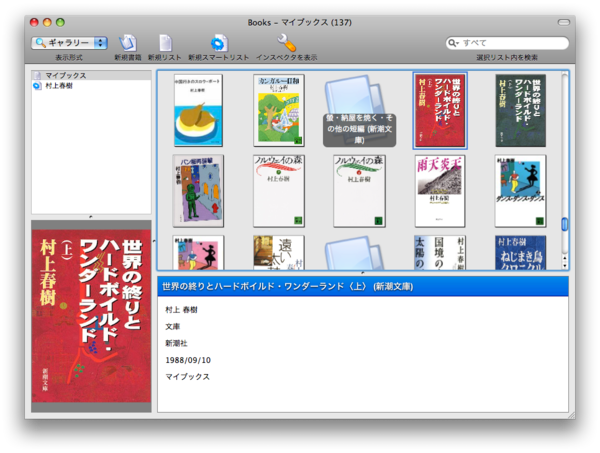Viewport: 600px width, 453px height.
Task: Click the green zoom window button
Action: point(60,23)
